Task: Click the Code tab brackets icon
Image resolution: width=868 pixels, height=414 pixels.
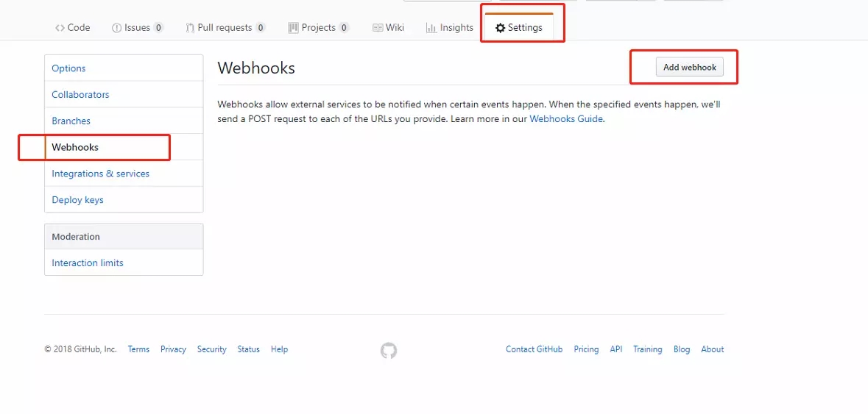Action: coord(60,28)
